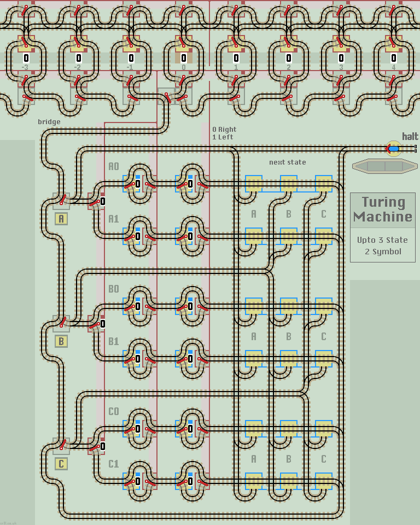Set C0 next state to C box
The height and width of the screenshot is (525, 420).
tap(324, 429)
